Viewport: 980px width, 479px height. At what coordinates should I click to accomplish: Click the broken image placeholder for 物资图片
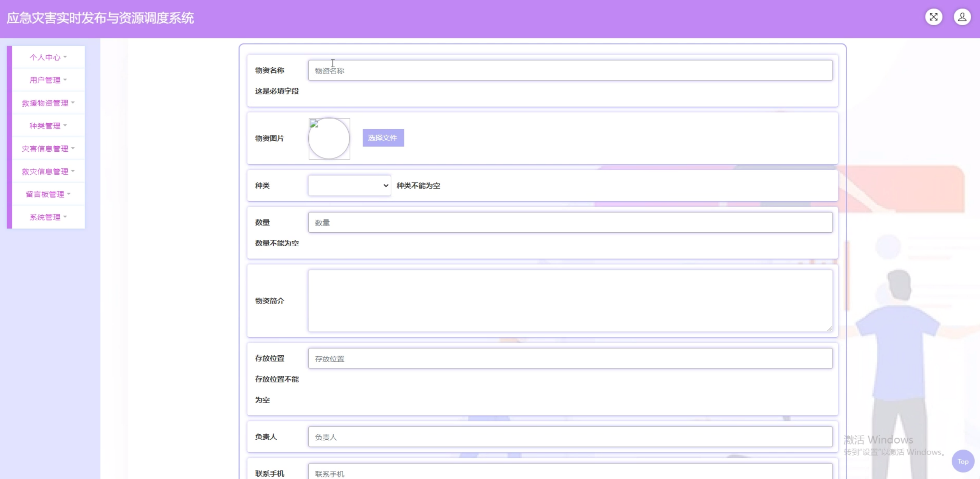pos(329,139)
